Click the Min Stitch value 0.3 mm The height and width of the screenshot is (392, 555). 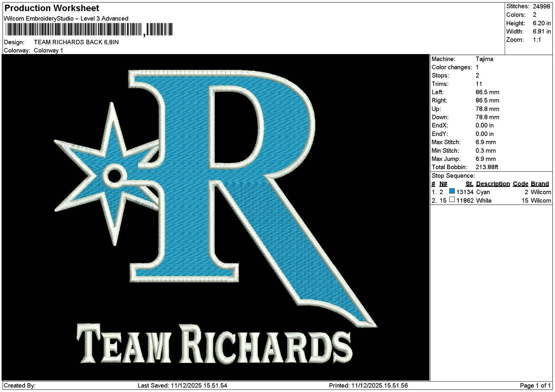pyautogui.click(x=485, y=151)
